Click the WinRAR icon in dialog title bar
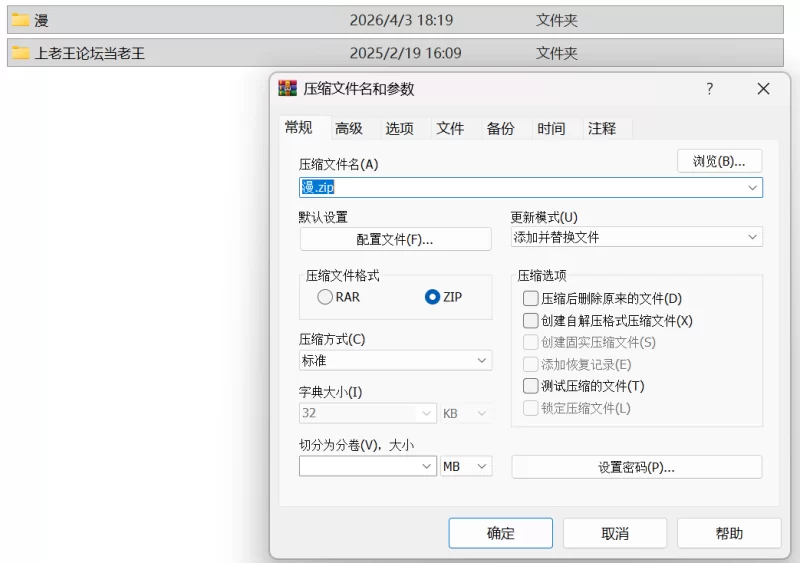The image size is (800, 563). coord(288,89)
